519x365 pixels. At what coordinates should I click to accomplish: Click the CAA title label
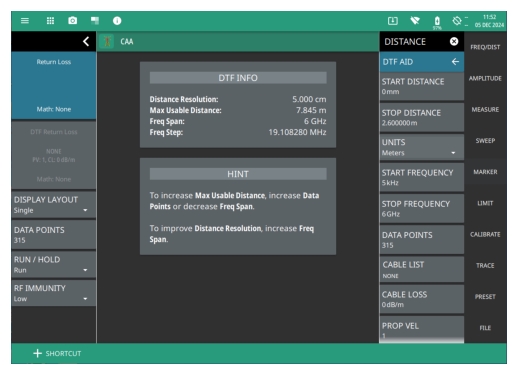click(x=127, y=41)
